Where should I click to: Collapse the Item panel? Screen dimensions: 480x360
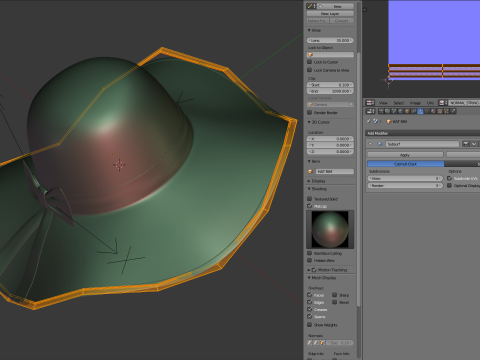coord(309,161)
